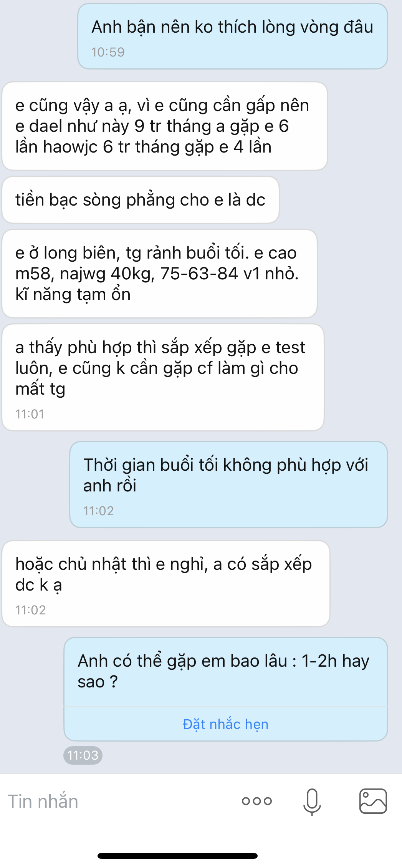Click the "Đặt nhắc hẹn" reminder link
This screenshot has width=402, height=868.
click(x=225, y=724)
